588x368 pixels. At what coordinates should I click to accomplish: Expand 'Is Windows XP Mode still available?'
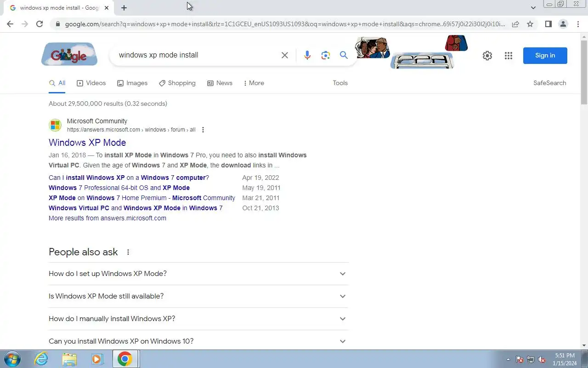coord(198,296)
